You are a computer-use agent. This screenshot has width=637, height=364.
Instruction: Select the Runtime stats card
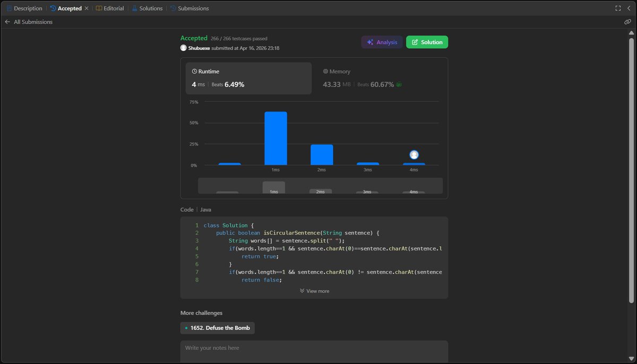(248, 79)
